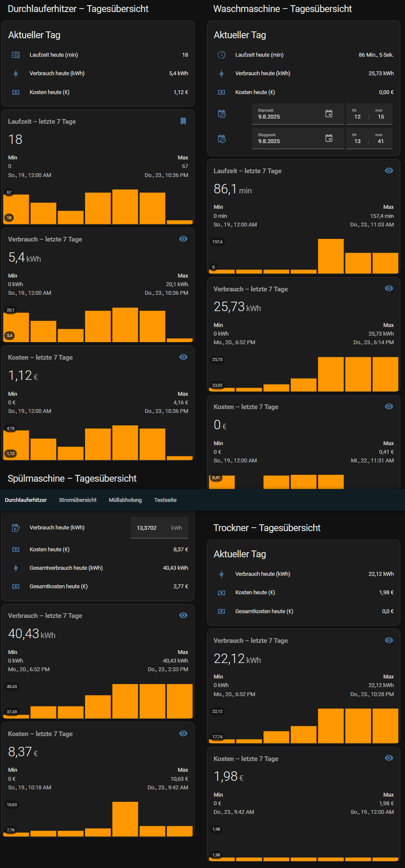The width and height of the screenshot is (405, 868).
Task: Click the cash icon beside Trockner Kosten heute
Action: click(221, 593)
